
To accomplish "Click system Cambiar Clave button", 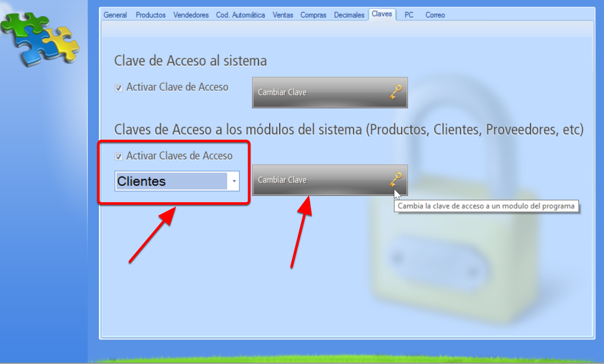I will pos(330,93).
